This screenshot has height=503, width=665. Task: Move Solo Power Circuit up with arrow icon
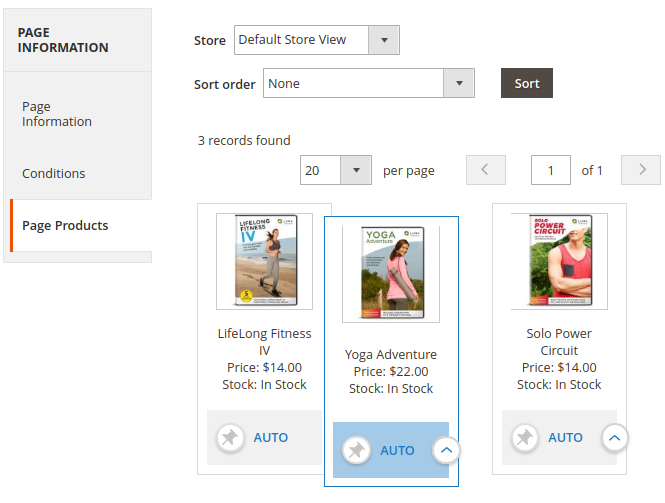click(x=615, y=438)
